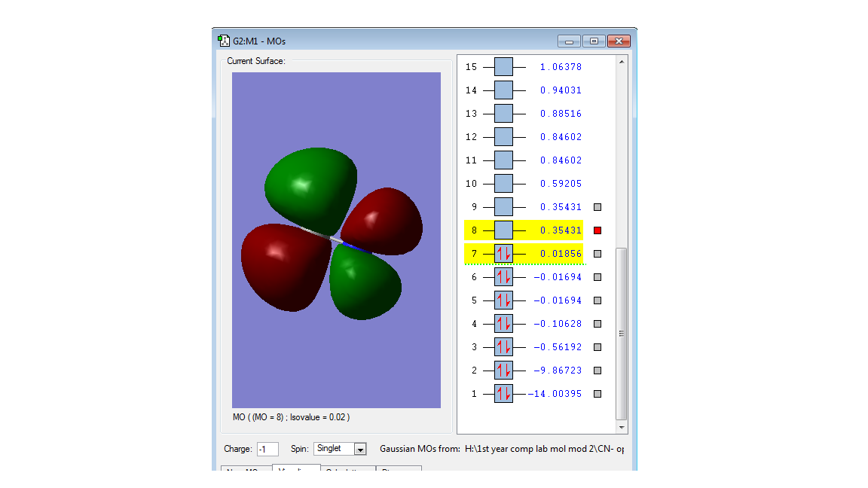Viewport: 868px width, 488px height.
Task: Toggle the surface square next to MO 9
Action: pyautogui.click(x=598, y=207)
